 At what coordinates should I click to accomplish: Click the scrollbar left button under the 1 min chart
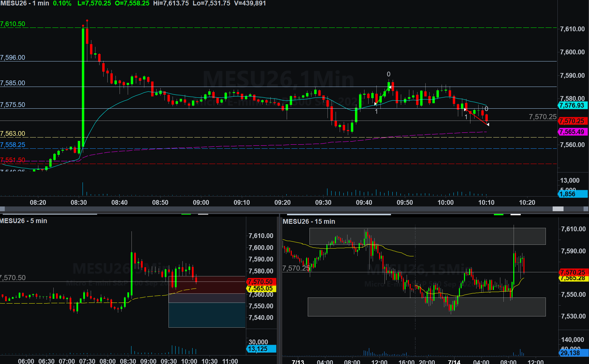pyautogui.click(x=2, y=209)
